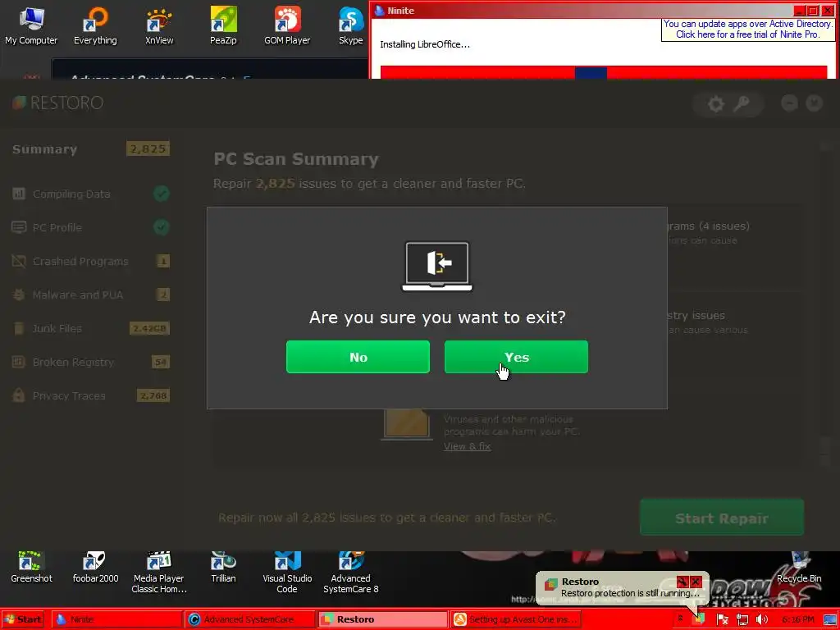The height and width of the screenshot is (630, 840).
Task: Confirm exit by clicking Yes
Action: (x=516, y=357)
